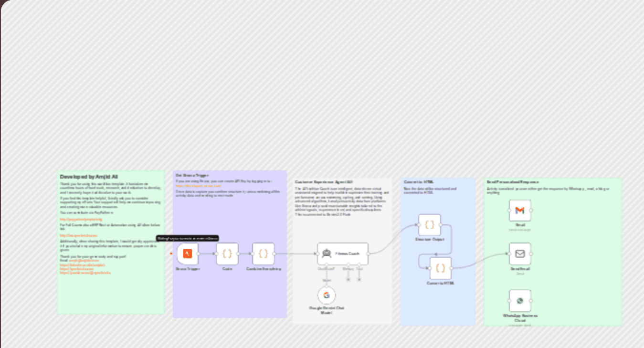Click the WhatsApp node output connector
This screenshot has width=644, height=348.
click(531, 301)
